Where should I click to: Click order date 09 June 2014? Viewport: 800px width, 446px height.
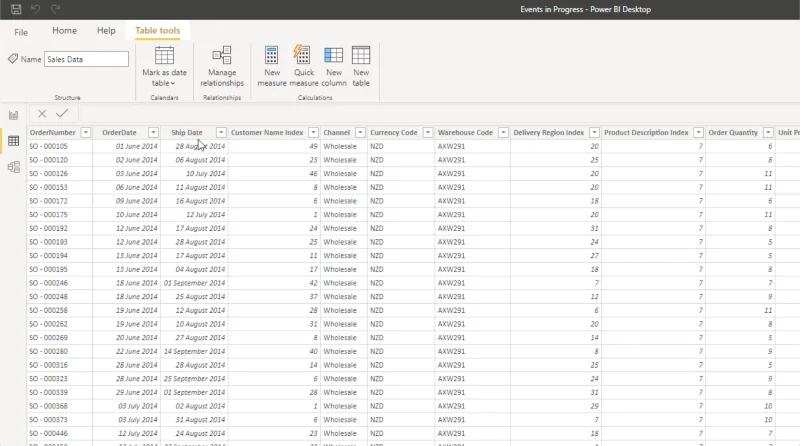tap(136, 201)
